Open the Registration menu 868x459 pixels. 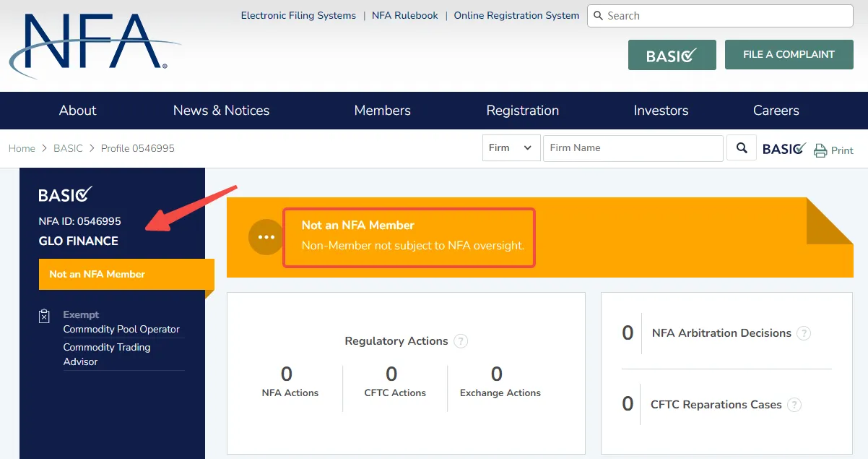point(523,111)
